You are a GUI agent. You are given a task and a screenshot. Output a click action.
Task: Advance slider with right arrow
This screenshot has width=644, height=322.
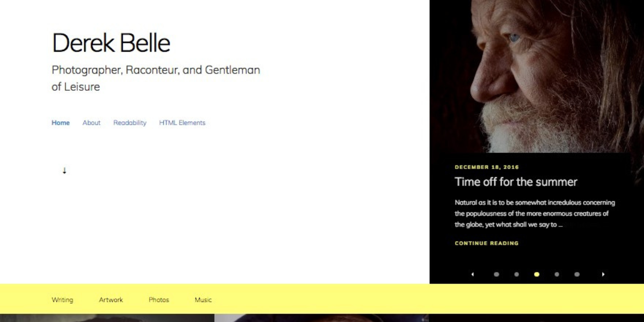pos(603,274)
